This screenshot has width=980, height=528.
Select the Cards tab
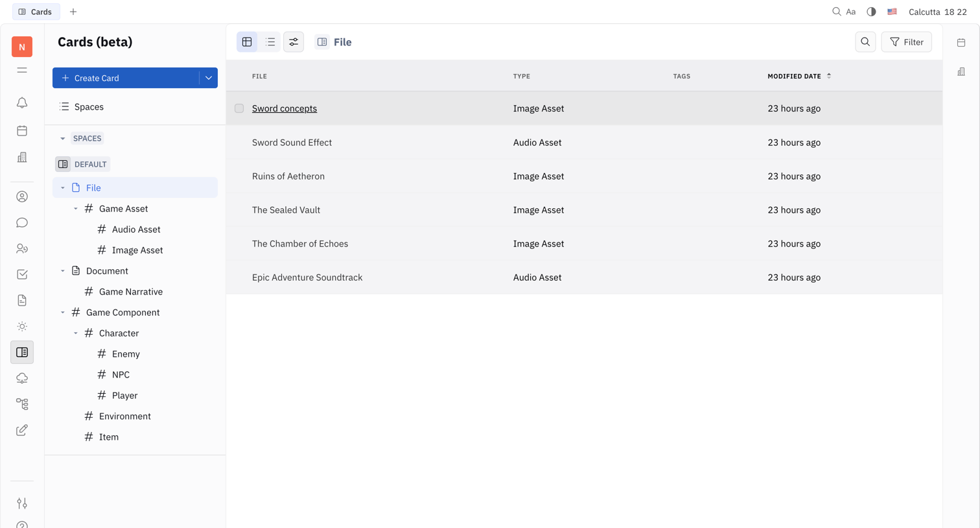pyautogui.click(x=36, y=12)
